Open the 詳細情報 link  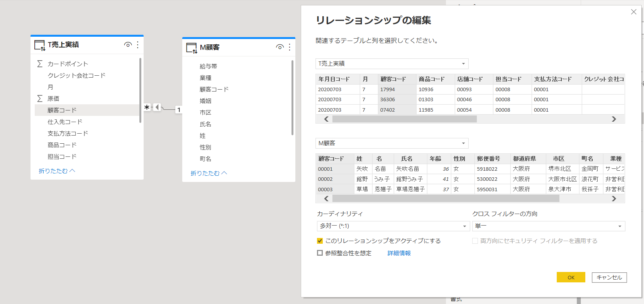(x=399, y=253)
